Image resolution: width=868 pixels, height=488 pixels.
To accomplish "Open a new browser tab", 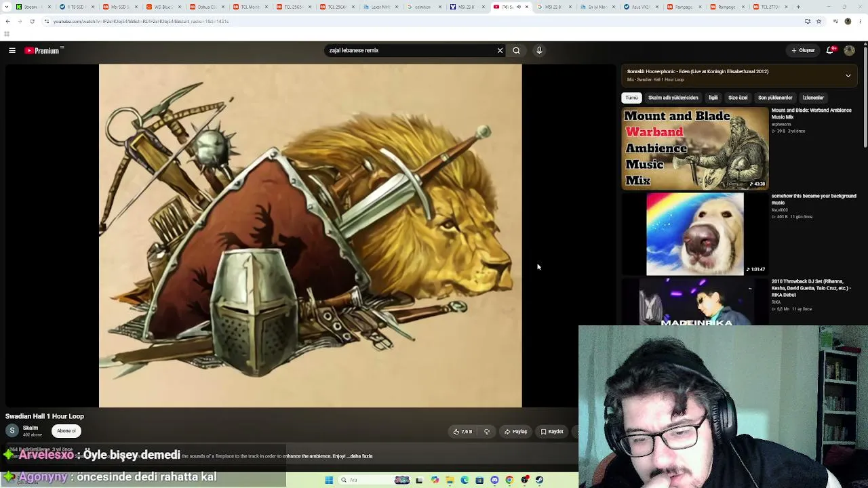I will [798, 7].
